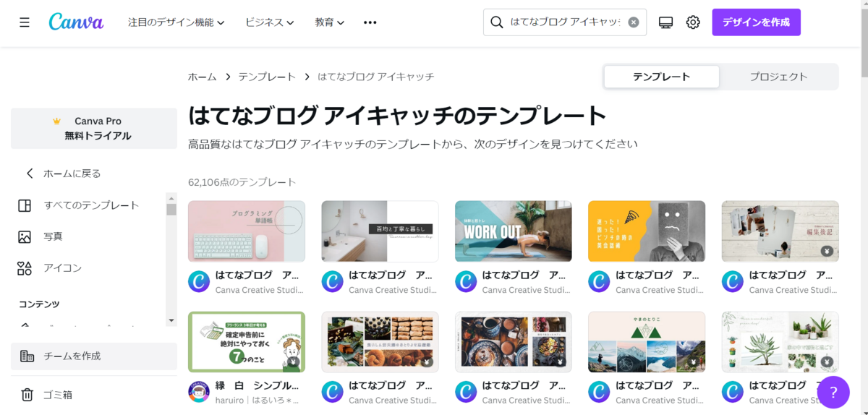Screen dimensions: 868x415
Task: Click the haruiro author name text
Action: [x=257, y=400]
